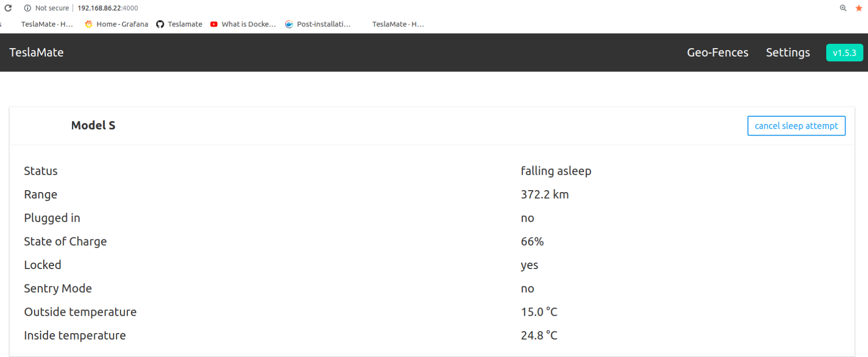Open the Post-installati... bookmark
The width and height of the screenshot is (868, 357).
click(318, 24)
